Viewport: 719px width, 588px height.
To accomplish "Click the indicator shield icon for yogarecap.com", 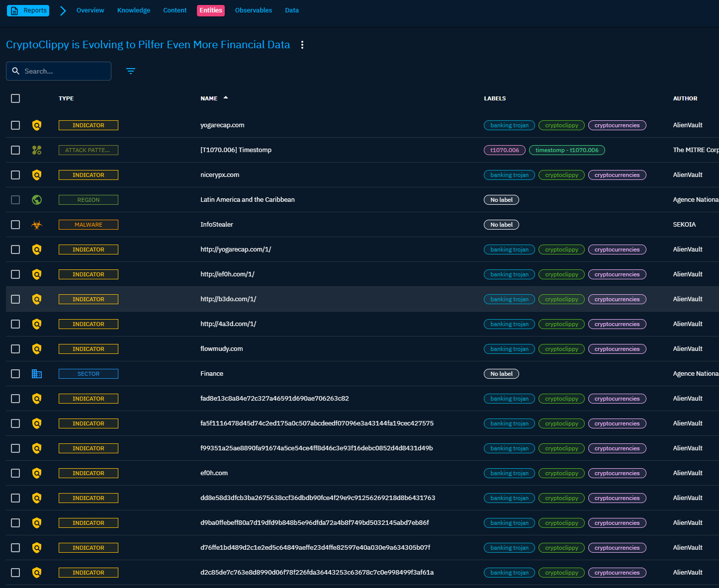I will tap(37, 125).
